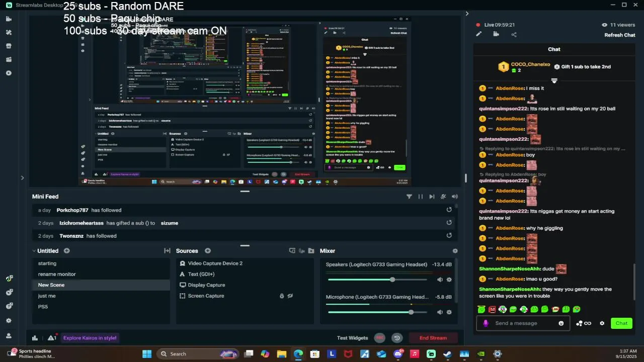
Task: Open the notifications warning icon
Action: pyautogui.click(x=52, y=338)
